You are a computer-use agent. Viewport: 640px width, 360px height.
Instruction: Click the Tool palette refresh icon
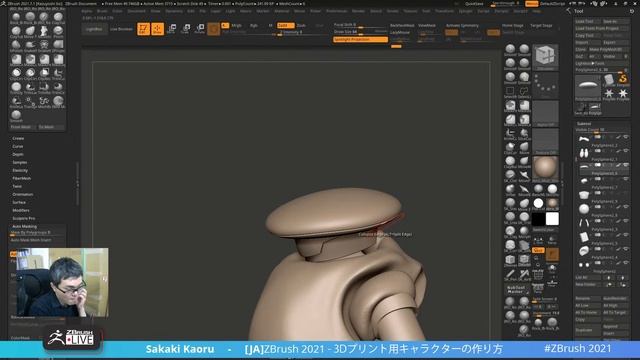tap(632, 11)
